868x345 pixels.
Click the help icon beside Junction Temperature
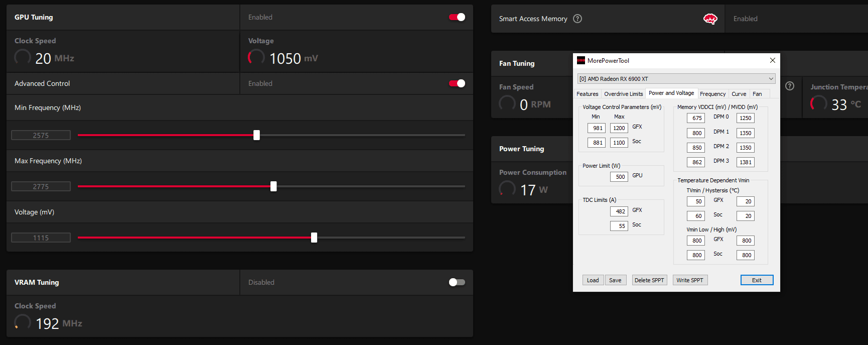pyautogui.click(x=790, y=86)
